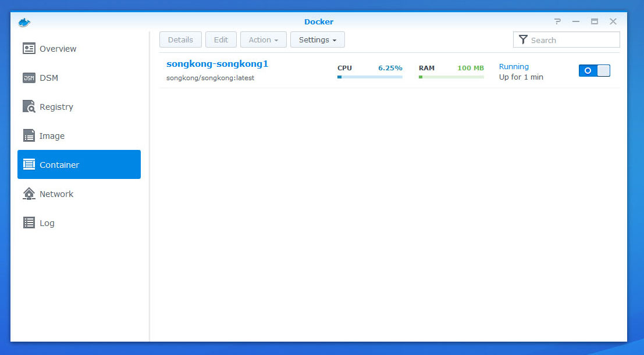Select the Container label in the sidebar
644x355 pixels.
[x=59, y=164]
